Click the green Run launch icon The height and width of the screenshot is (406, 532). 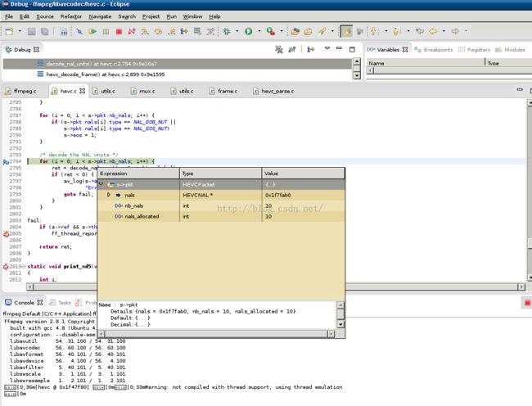[x=249, y=32]
